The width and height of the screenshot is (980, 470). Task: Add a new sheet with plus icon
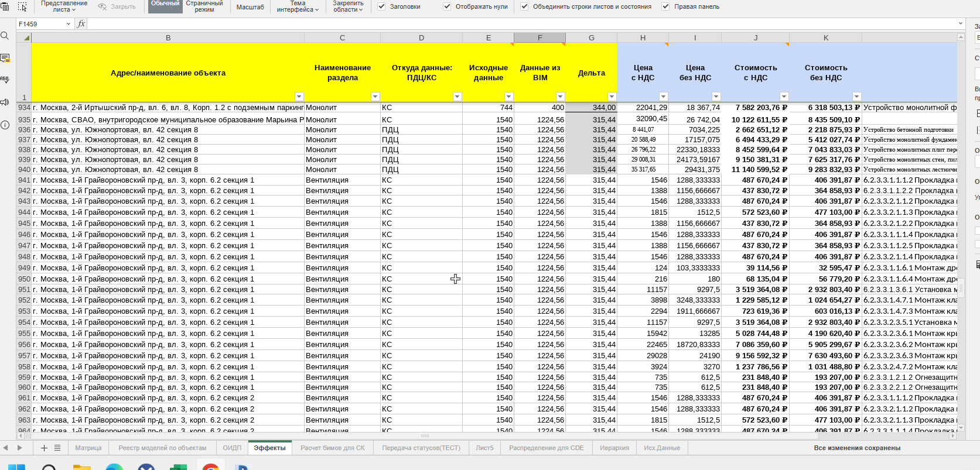point(44,448)
